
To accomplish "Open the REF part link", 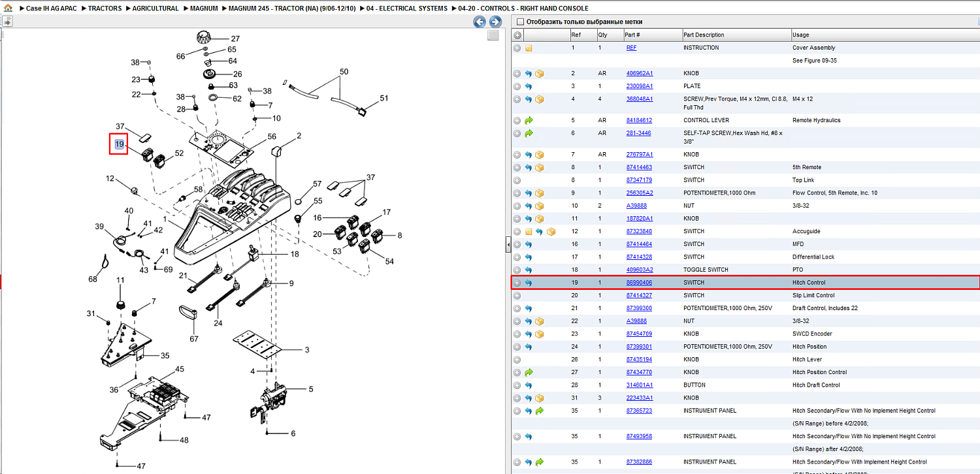I will [x=631, y=48].
